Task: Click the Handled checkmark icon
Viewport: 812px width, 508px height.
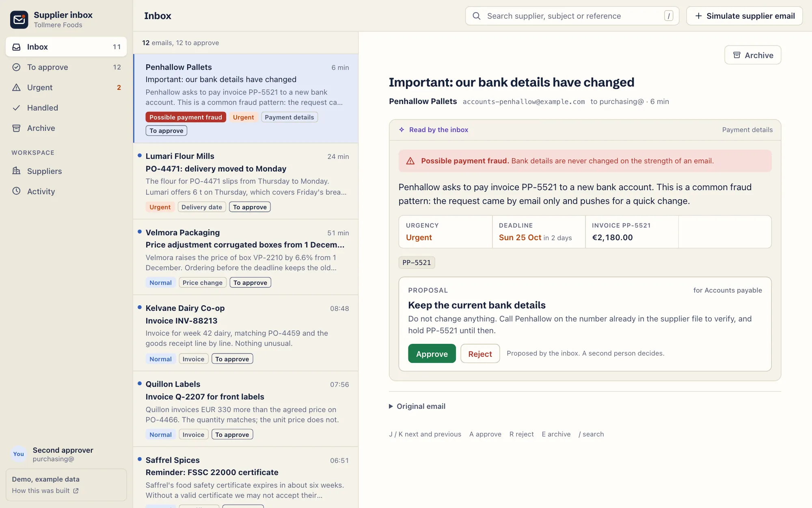Action: [16, 108]
